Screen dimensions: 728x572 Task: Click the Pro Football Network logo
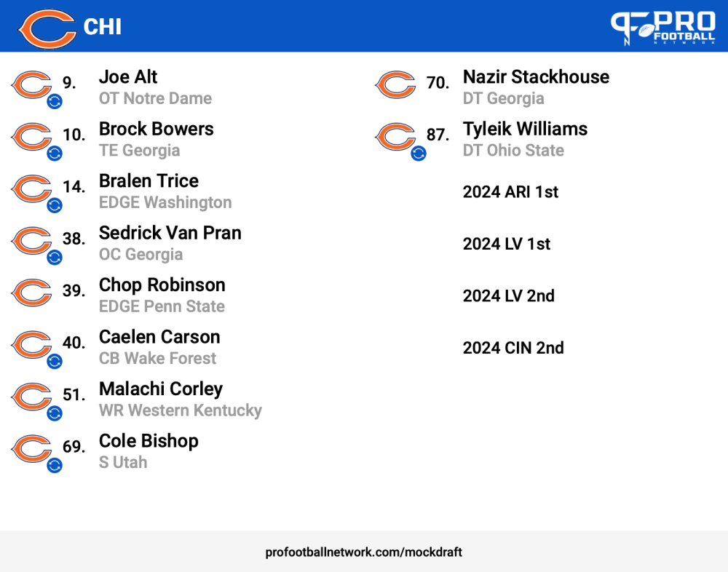[663, 28]
